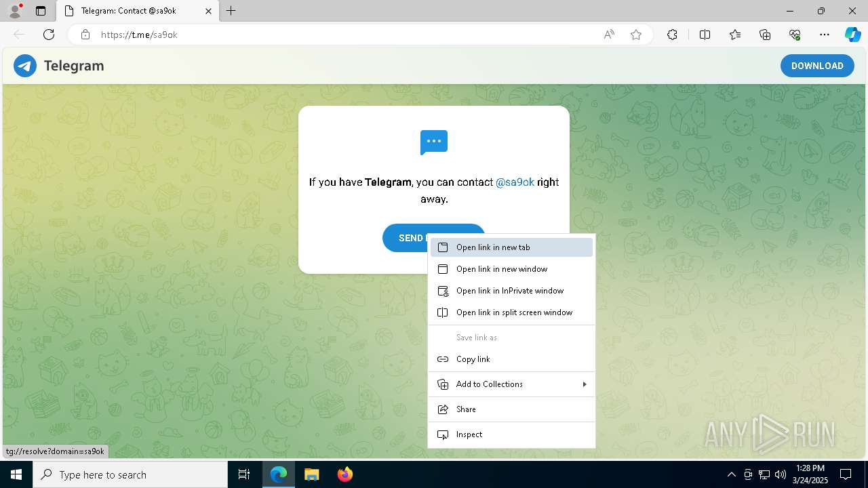The height and width of the screenshot is (488, 868).
Task: Activate Read aloud icon in address bar
Action: click(x=609, y=35)
